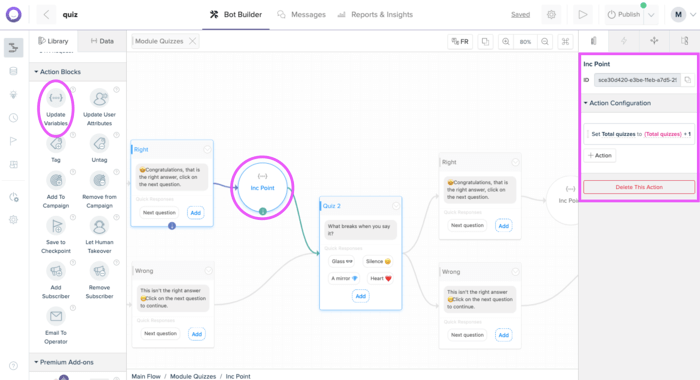Click the zoom out magnifier
Viewport: 700px width, 380px height.
(545, 42)
